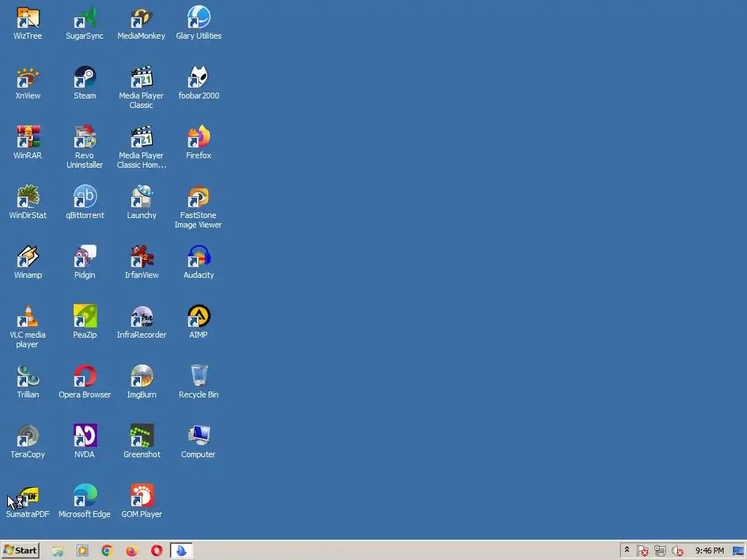This screenshot has width=747, height=560.
Task: Open the Start menu
Action: coord(20,551)
